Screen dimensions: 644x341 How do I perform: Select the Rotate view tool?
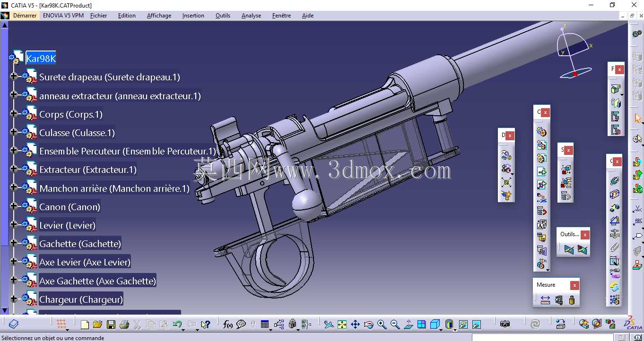(368, 324)
